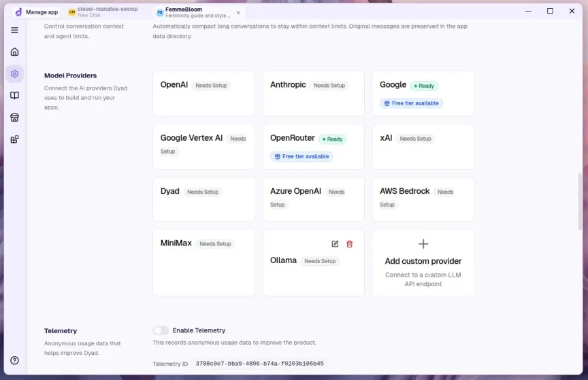
Task: Open the Anthropic provider card
Action: pyautogui.click(x=314, y=93)
